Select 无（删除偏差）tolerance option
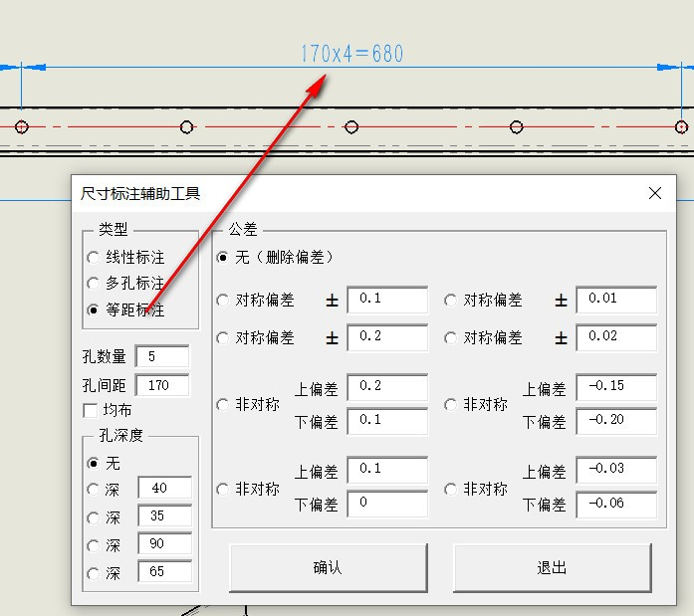The image size is (694, 616). [x=223, y=257]
